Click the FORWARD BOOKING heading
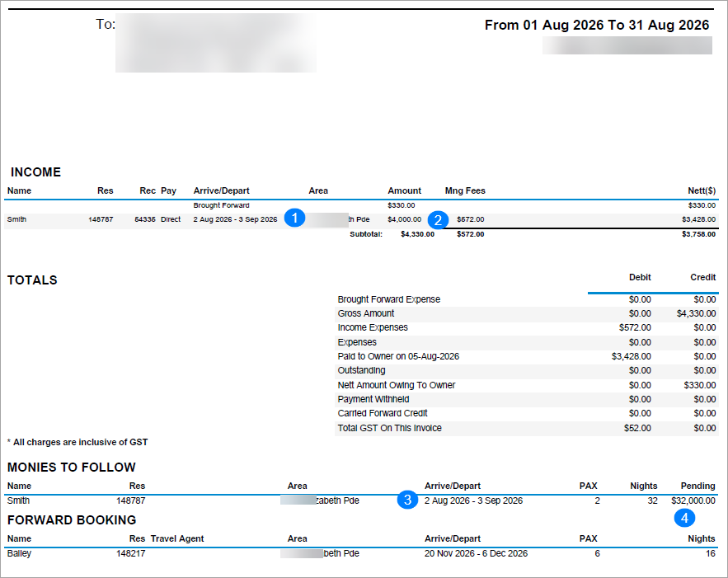Image resolution: width=728 pixels, height=578 pixels. pyautogui.click(x=72, y=520)
